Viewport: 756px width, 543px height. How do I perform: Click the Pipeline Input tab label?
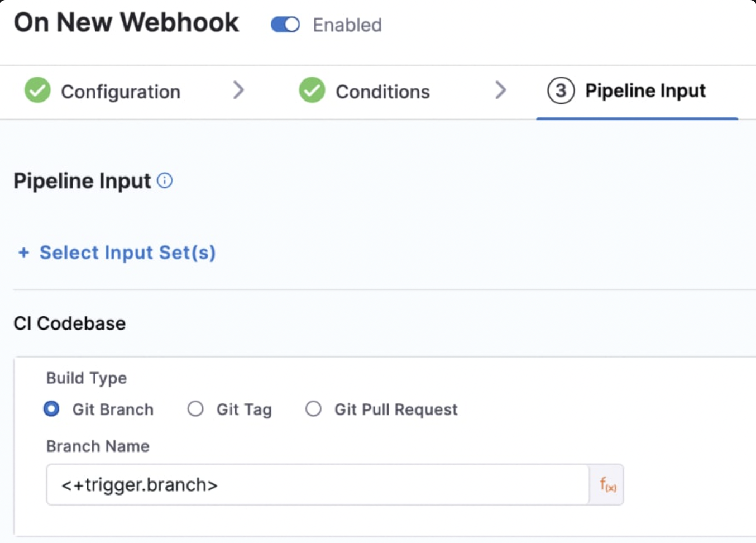click(x=645, y=90)
